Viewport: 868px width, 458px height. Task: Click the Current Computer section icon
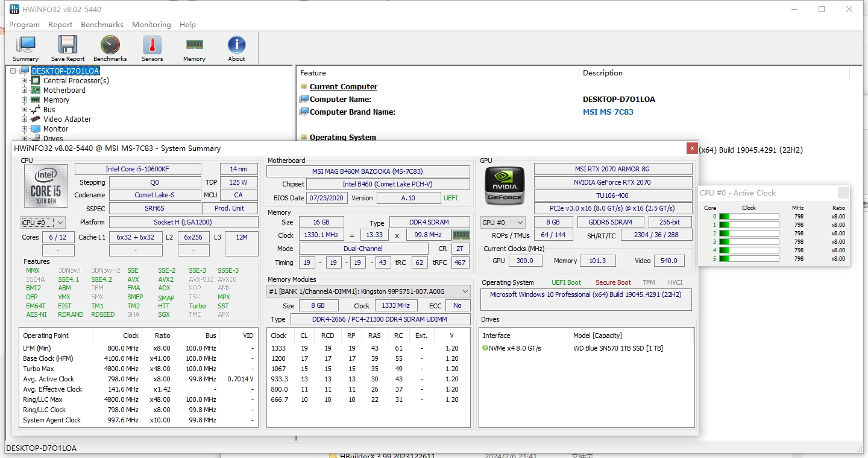(x=304, y=87)
